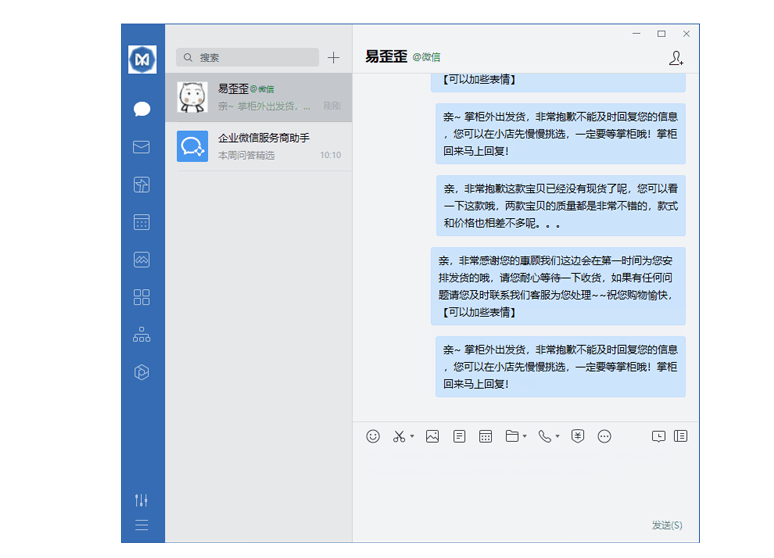Viewport: 774px width, 558px height.
Task: Click the more options ellipsis icon
Action: pyautogui.click(x=604, y=437)
